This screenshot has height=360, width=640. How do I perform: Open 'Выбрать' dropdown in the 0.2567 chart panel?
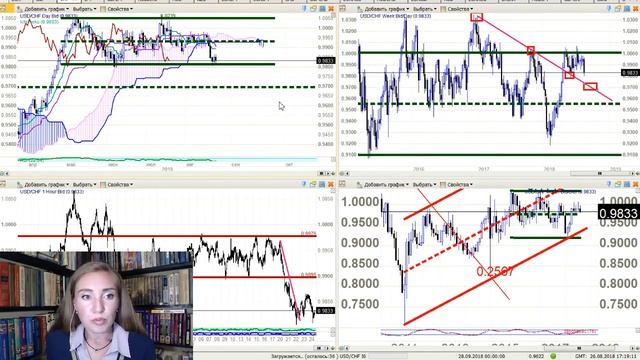tap(424, 184)
